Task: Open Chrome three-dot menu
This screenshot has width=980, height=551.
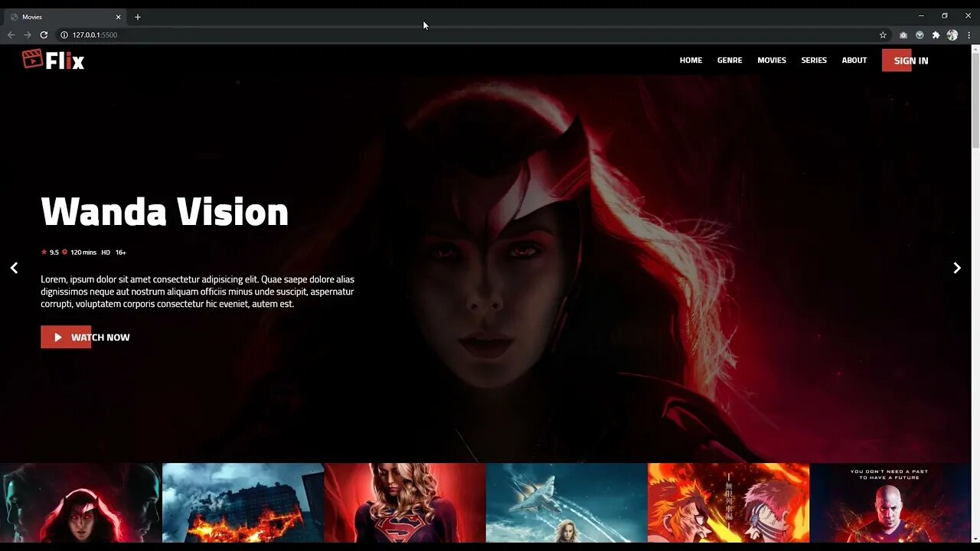Action: tap(969, 34)
